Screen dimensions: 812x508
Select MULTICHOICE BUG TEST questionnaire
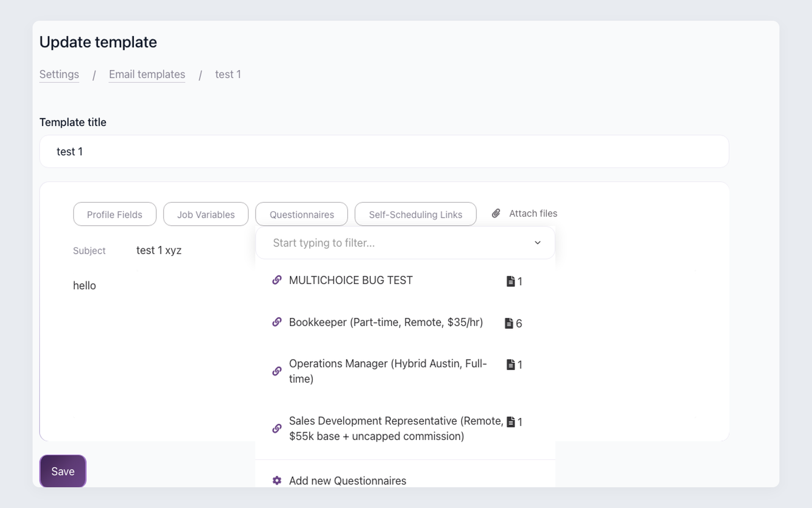click(x=405, y=280)
